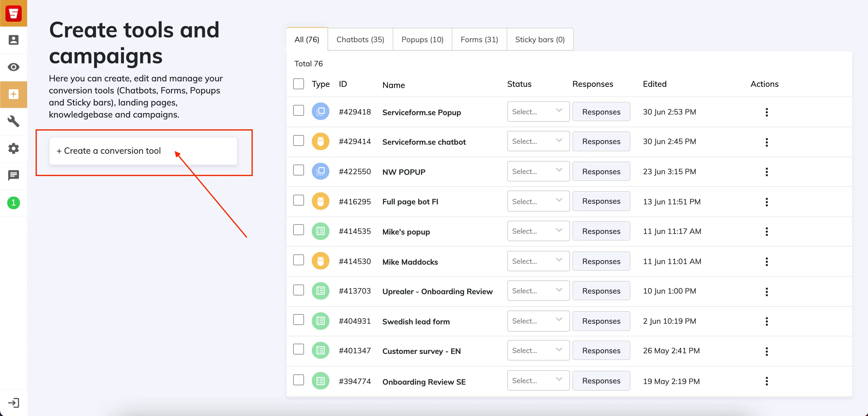The image size is (868, 416).
Task: Select the checkbox for Uprealer - Onboarding Review
Action: point(299,290)
